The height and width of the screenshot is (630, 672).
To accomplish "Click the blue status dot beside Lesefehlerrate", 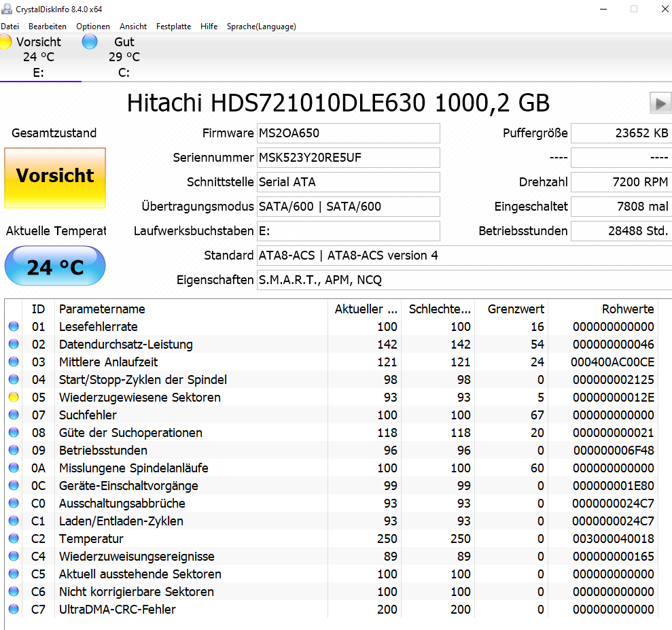I will point(13,326).
